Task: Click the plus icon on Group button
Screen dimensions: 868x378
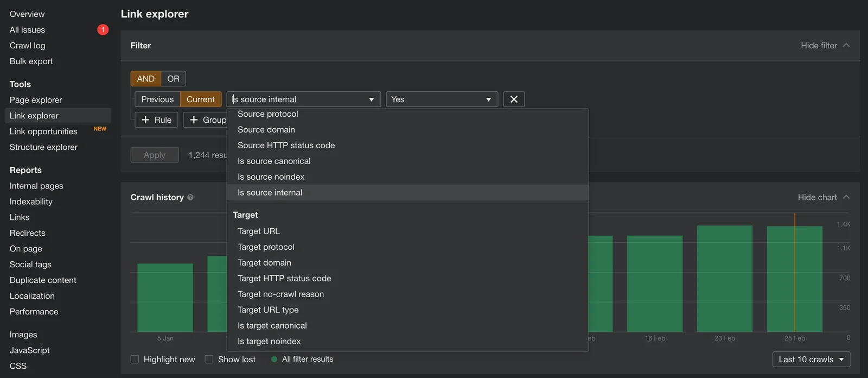Action: [x=194, y=120]
